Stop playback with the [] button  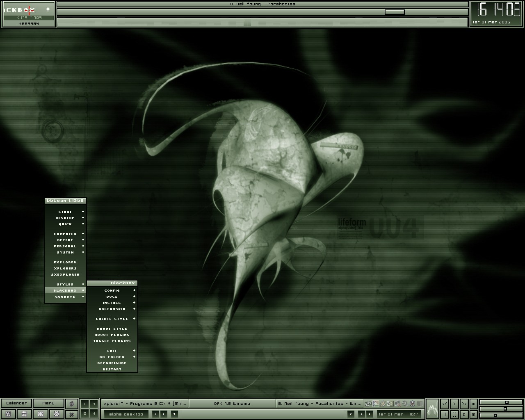click(454, 414)
